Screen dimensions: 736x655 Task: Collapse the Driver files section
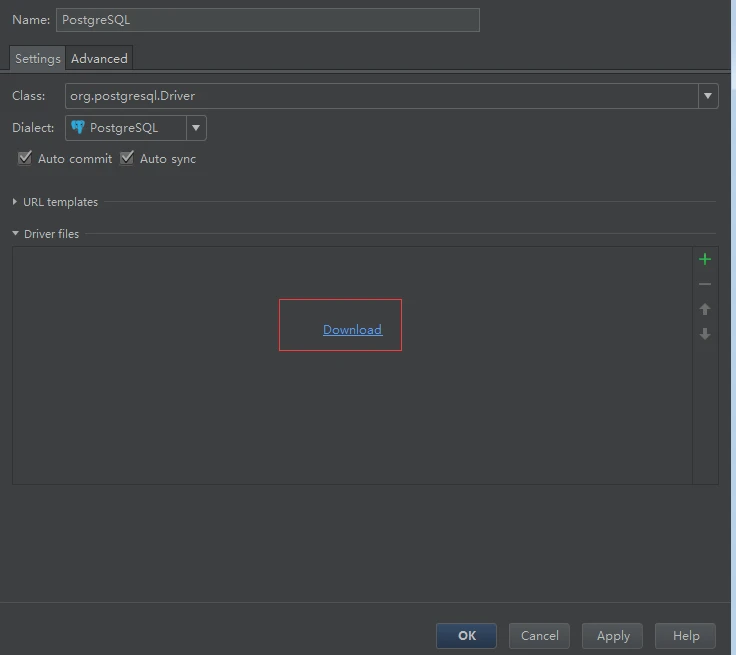pyautogui.click(x=15, y=233)
